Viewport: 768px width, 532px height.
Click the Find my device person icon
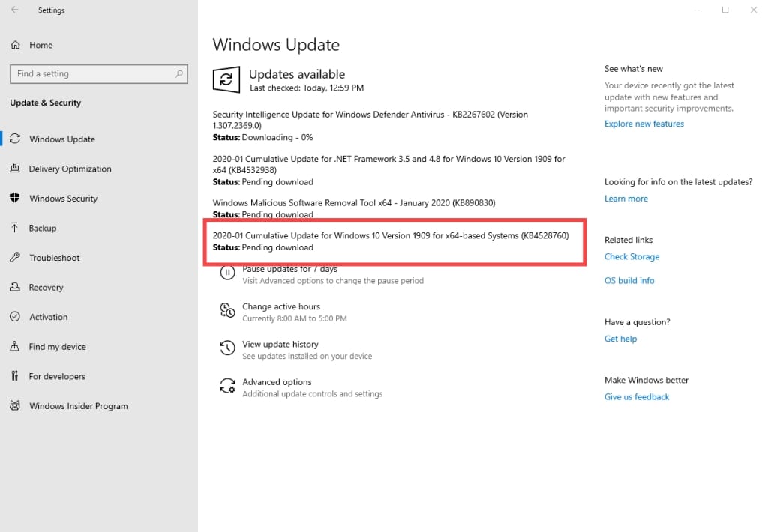coord(15,346)
